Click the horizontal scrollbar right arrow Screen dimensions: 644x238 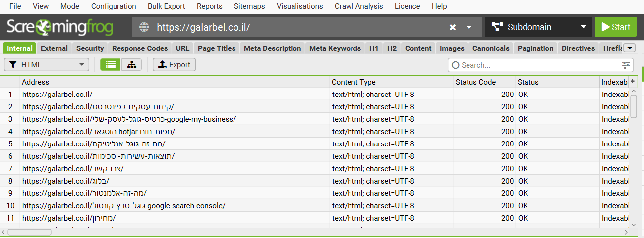(626, 232)
